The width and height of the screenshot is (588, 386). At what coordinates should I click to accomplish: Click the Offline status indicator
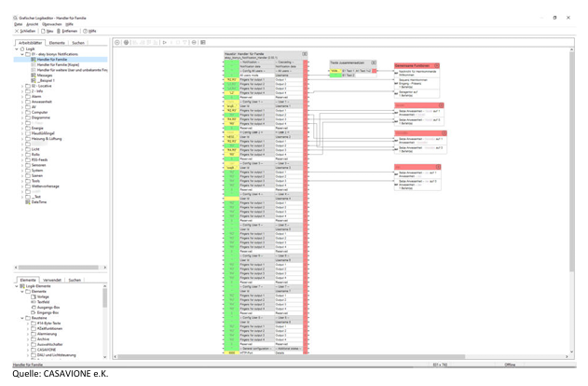click(x=510, y=365)
